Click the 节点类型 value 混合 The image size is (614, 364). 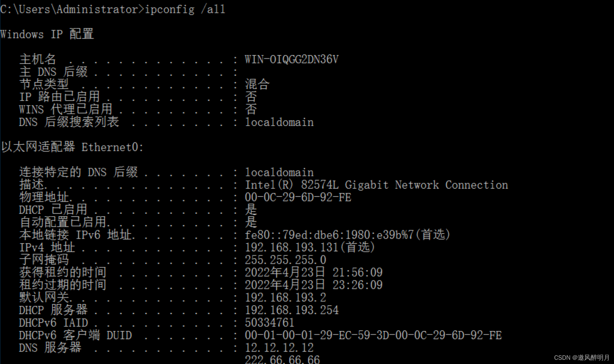click(257, 84)
